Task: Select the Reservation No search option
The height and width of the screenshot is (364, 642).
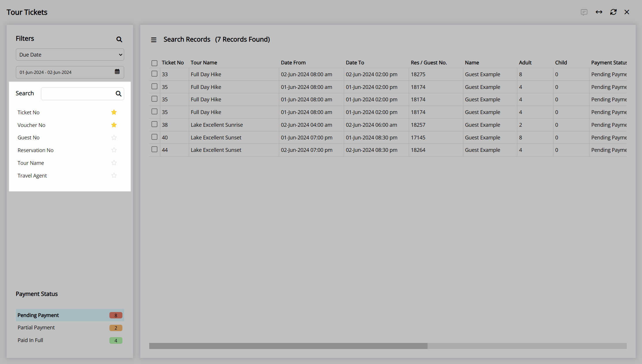Action: coord(36,150)
